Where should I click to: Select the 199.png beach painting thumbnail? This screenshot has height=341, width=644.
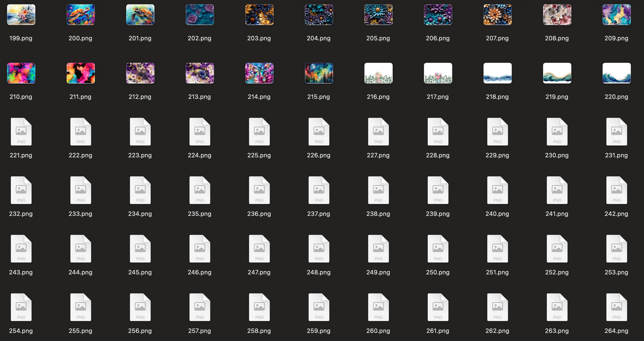[21, 15]
